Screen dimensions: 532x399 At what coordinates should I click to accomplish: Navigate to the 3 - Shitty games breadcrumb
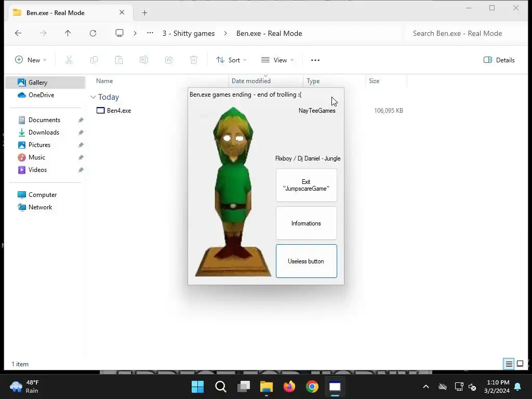click(x=189, y=33)
